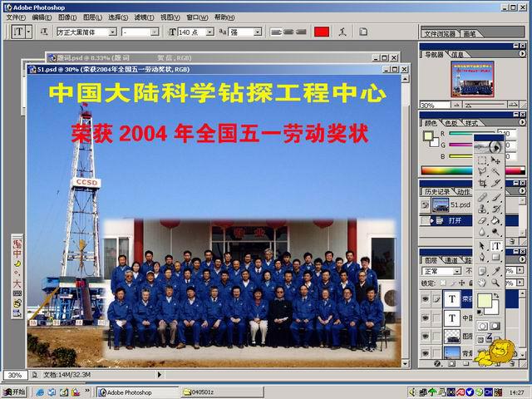Select the Paint Bucket tool
532x399 pixels.
(x=496, y=221)
